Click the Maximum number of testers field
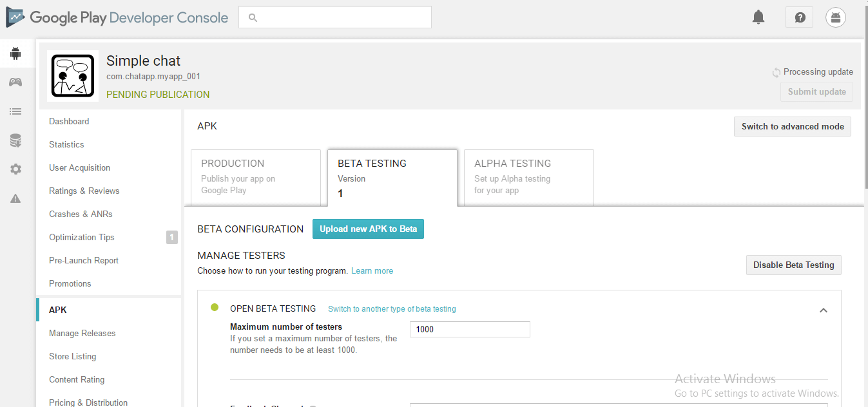 [x=470, y=329]
